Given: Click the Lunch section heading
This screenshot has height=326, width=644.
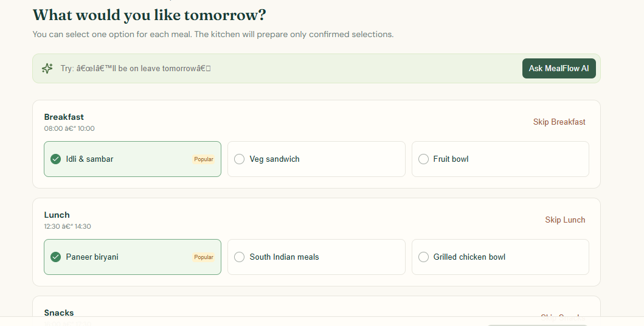Looking at the screenshot, I should coord(57,215).
